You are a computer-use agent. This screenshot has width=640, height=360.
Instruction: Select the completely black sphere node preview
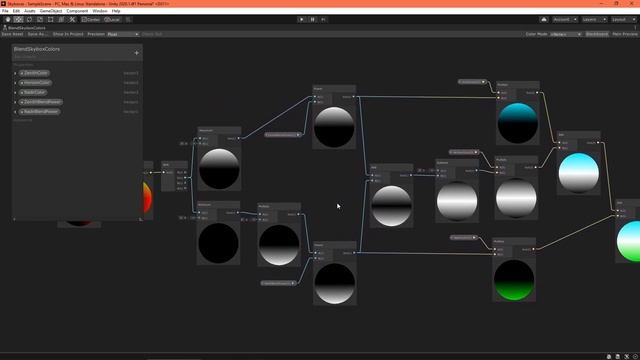click(x=218, y=243)
